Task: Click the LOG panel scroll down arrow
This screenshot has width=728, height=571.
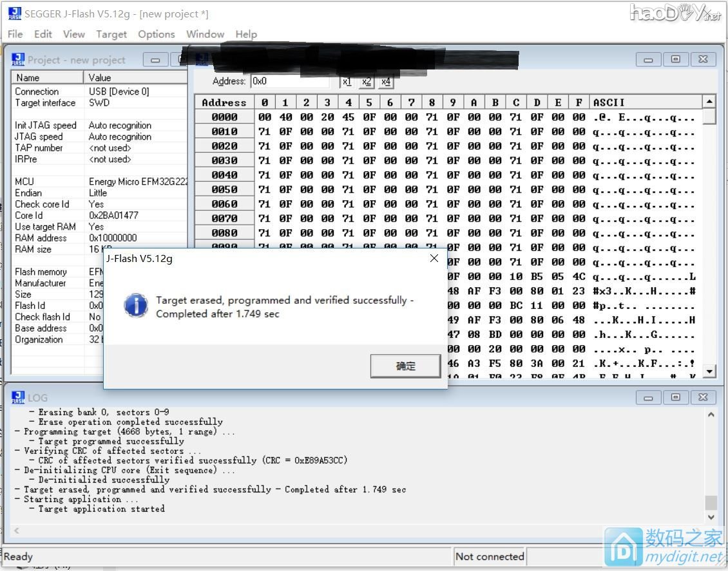Action: pyautogui.click(x=711, y=516)
